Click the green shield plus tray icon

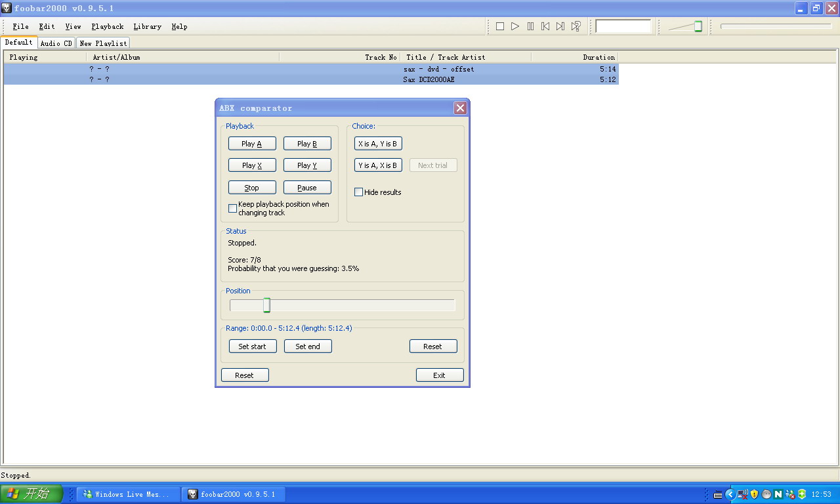click(802, 494)
